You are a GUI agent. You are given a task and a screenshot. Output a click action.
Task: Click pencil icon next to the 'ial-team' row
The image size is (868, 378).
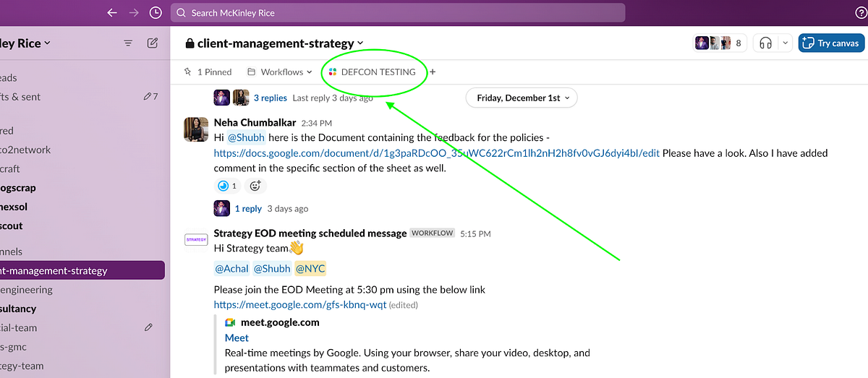148,327
